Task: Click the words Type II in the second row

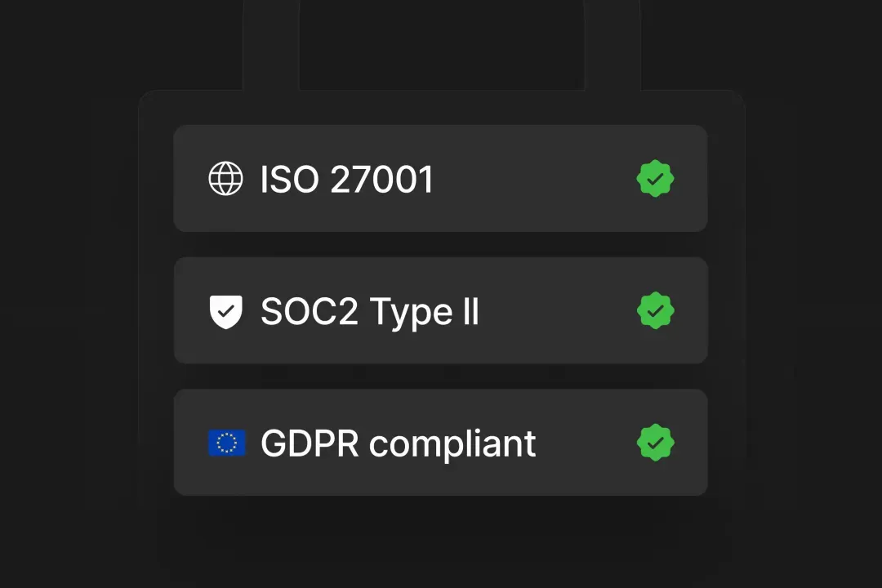Action: [424, 312]
